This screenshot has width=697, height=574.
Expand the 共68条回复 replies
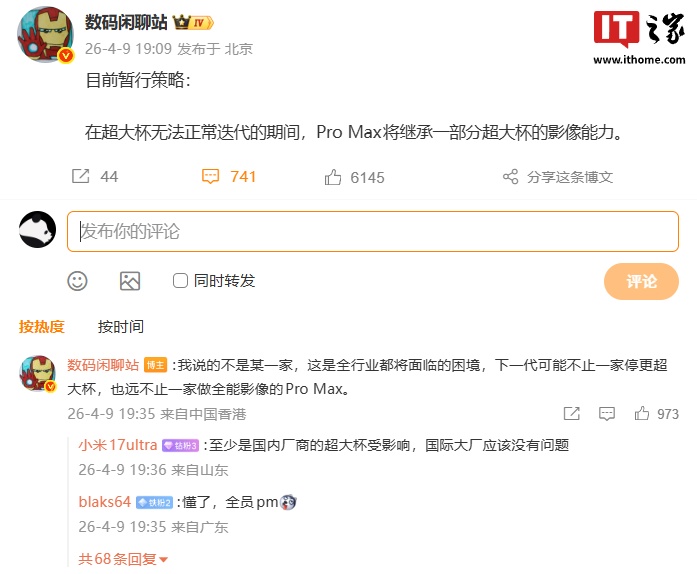point(123,559)
